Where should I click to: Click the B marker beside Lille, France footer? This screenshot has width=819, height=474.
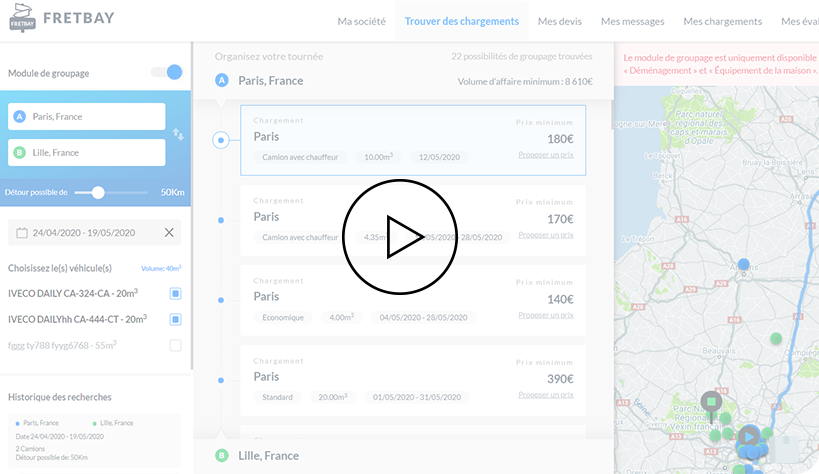pyautogui.click(x=222, y=455)
